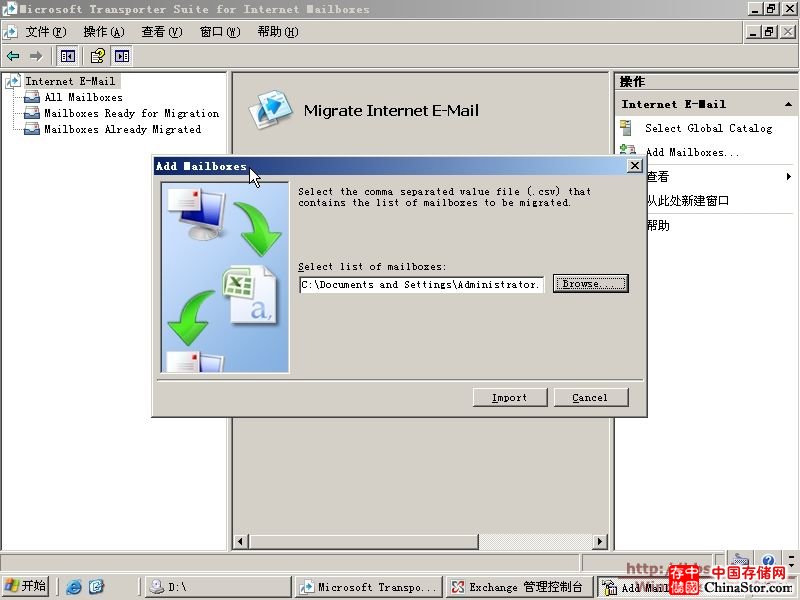This screenshot has height=600, width=800.
Task: Click 从此处新建窗口 action
Action: tap(688, 201)
